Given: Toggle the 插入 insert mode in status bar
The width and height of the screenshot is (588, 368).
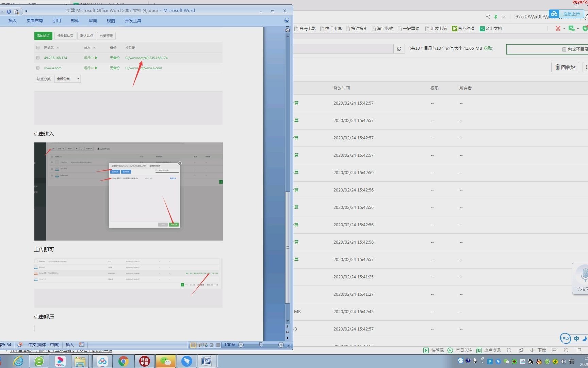Looking at the screenshot, I should 69,344.
